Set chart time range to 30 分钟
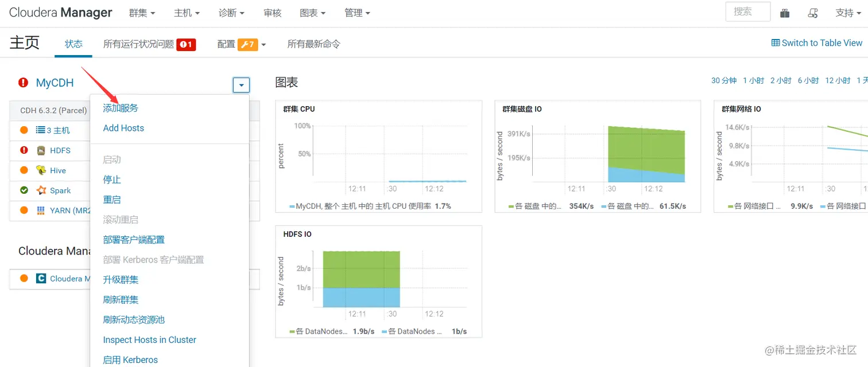This screenshot has width=868, height=367. pyautogui.click(x=724, y=81)
